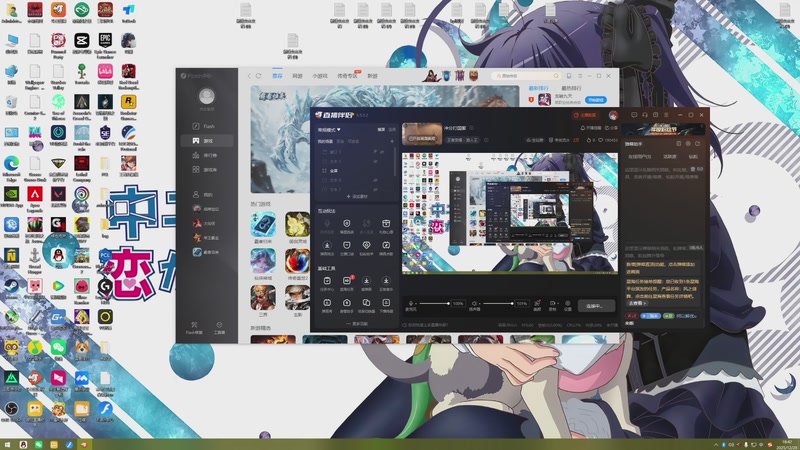This screenshot has width=800, height=450.
Task: Switch to 网游 tab in Flash中心
Action: 297,76
